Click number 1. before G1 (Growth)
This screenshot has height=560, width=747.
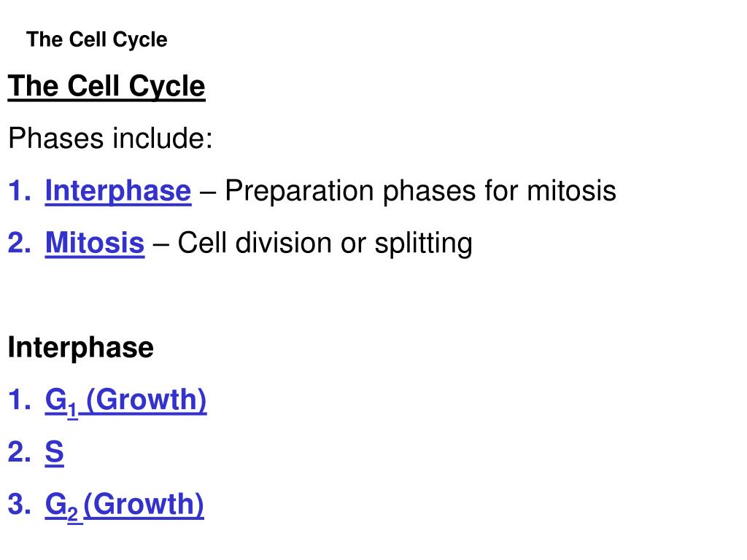click(20, 400)
